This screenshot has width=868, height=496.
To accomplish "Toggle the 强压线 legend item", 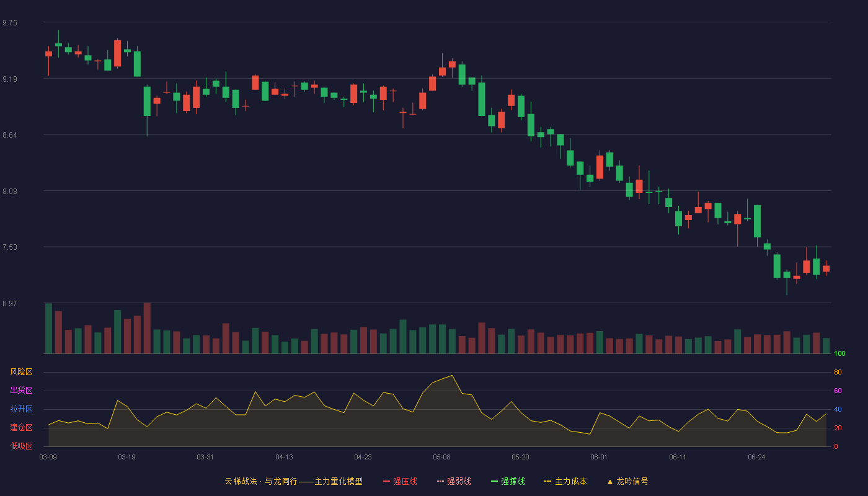I will [400, 481].
